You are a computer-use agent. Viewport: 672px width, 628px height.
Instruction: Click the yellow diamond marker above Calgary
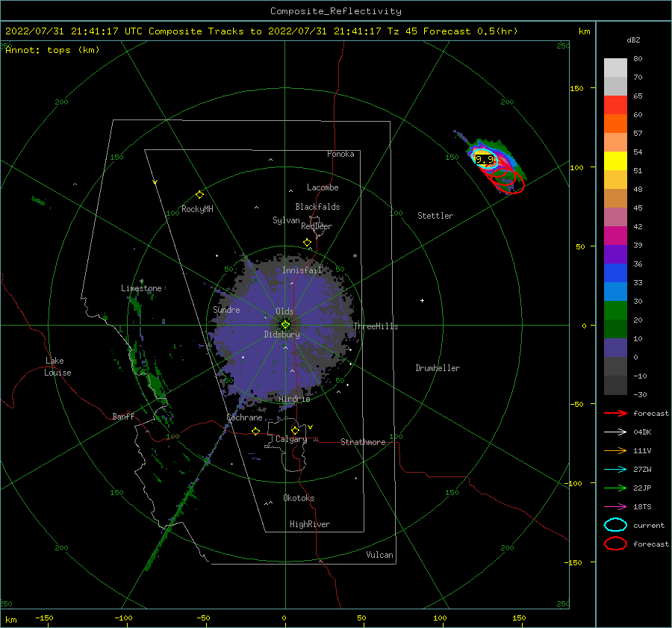[295, 430]
